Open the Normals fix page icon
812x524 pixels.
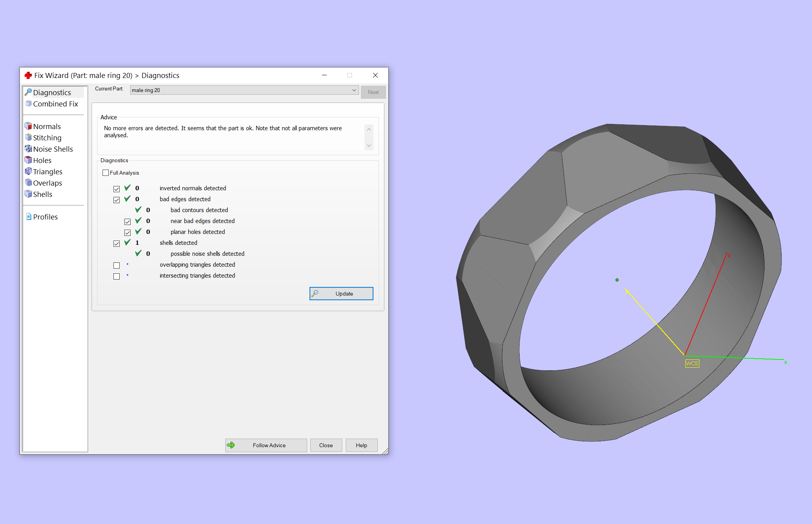click(28, 126)
